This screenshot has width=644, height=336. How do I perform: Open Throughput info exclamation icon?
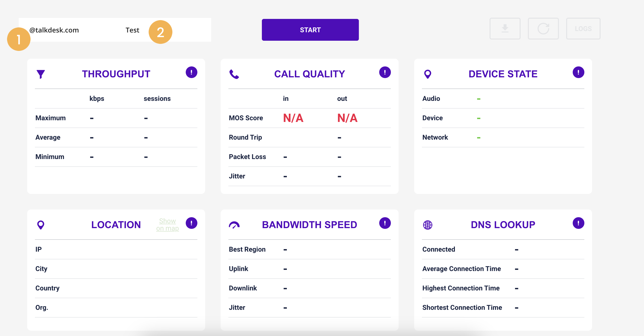tap(191, 72)
